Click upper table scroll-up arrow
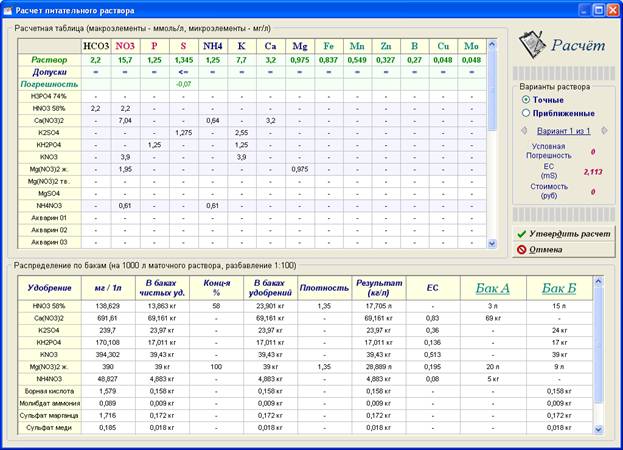Image resolution: width=623 pixels, height=450 pixels. [x=492, y=44]
